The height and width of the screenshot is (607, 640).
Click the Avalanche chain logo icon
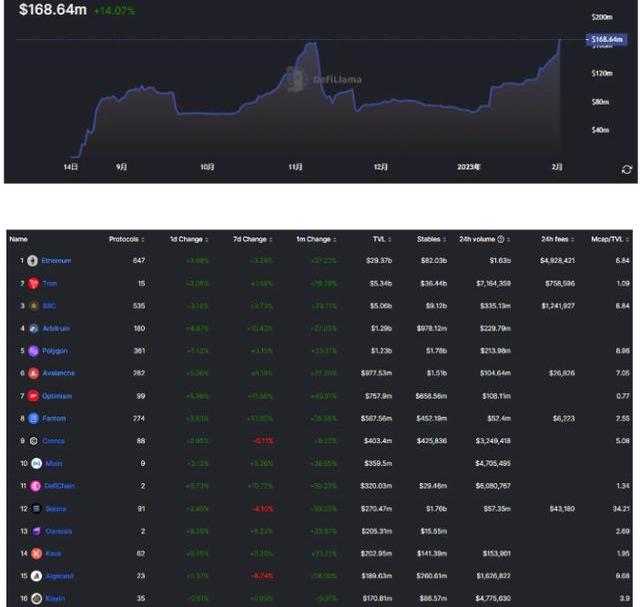33,373
